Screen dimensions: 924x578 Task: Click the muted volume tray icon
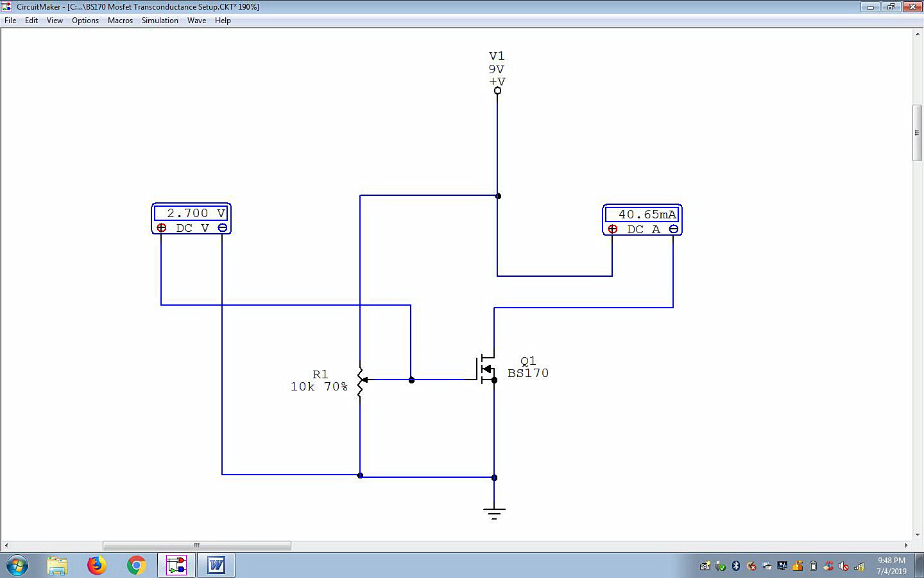(x=844, y=566)
